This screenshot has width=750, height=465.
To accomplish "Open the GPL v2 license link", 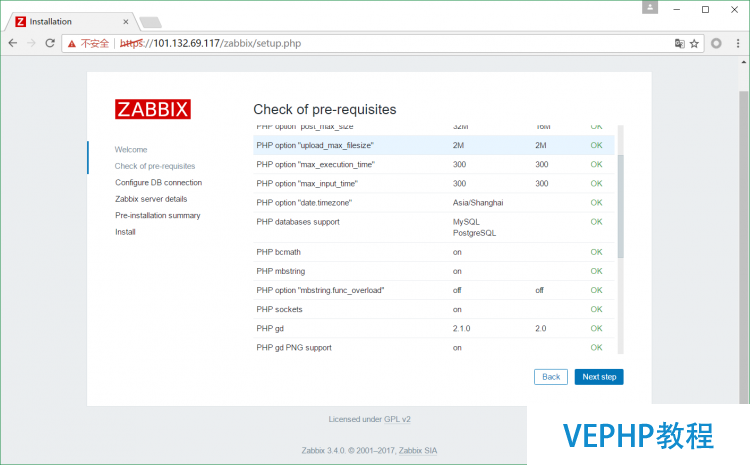I will click(x=397, y=419).
